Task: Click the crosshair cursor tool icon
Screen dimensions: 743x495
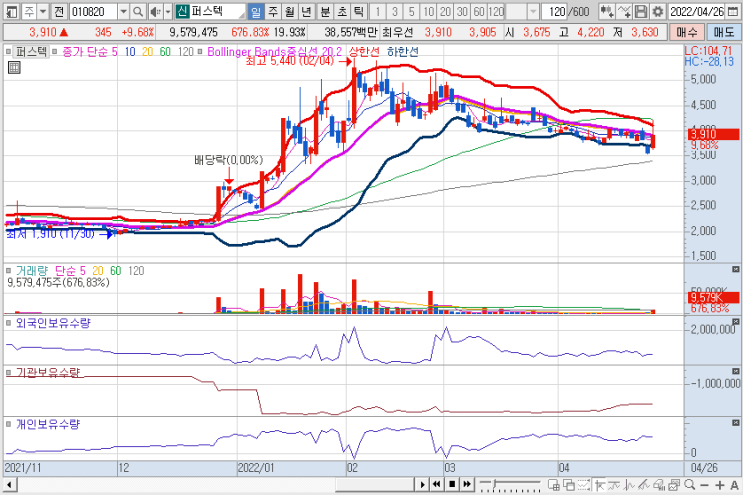Action: [x=599, y=485]
